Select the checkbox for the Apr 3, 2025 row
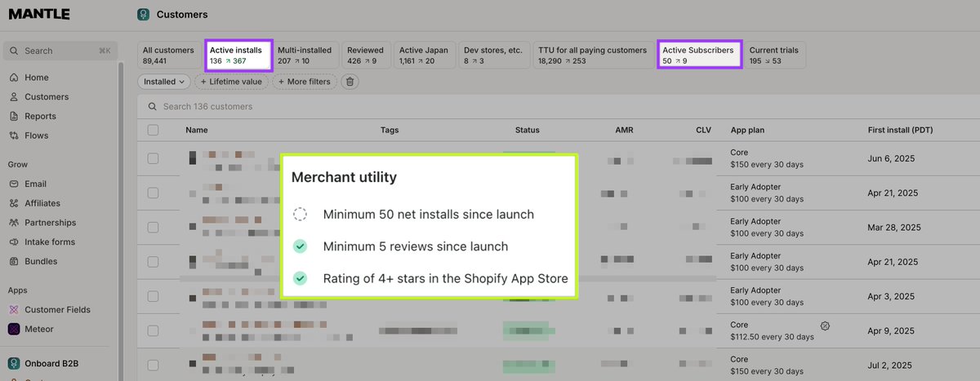Viewport: 980px width, 381px height. (153, 295)
